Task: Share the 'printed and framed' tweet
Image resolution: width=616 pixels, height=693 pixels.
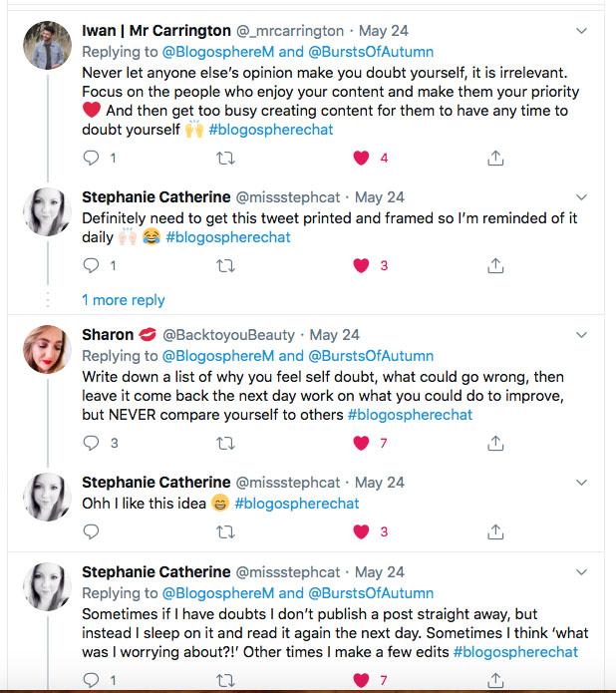Action: click(495, 265)
